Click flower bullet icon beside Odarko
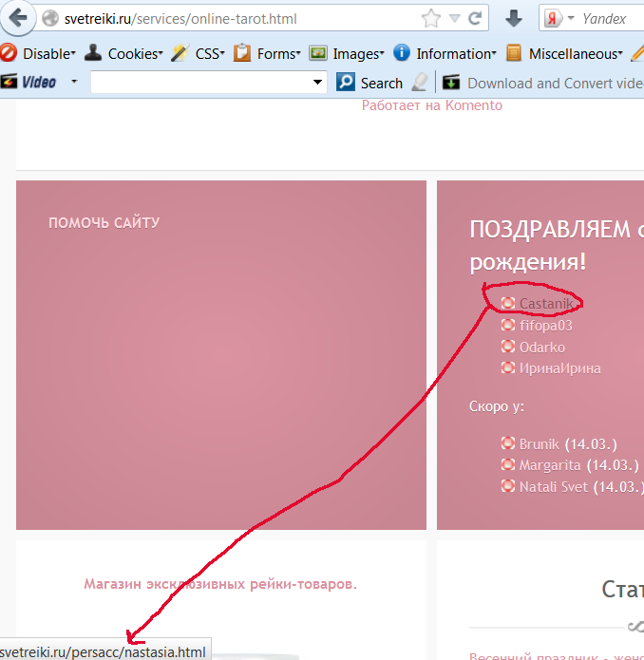Viewport: 644px width, 660px height. pyautogui.click(x=508, y=347)
